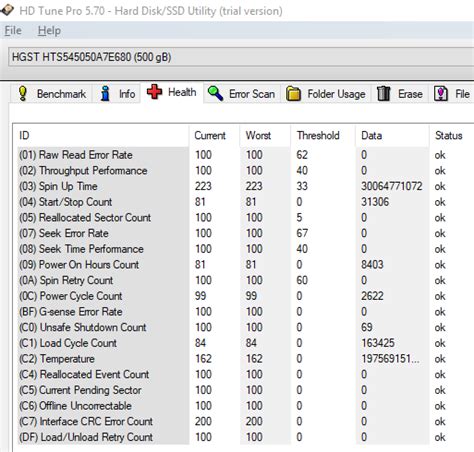Click the Temperature data value 197569151...
474x452 pixels.
tap(390, 359)
